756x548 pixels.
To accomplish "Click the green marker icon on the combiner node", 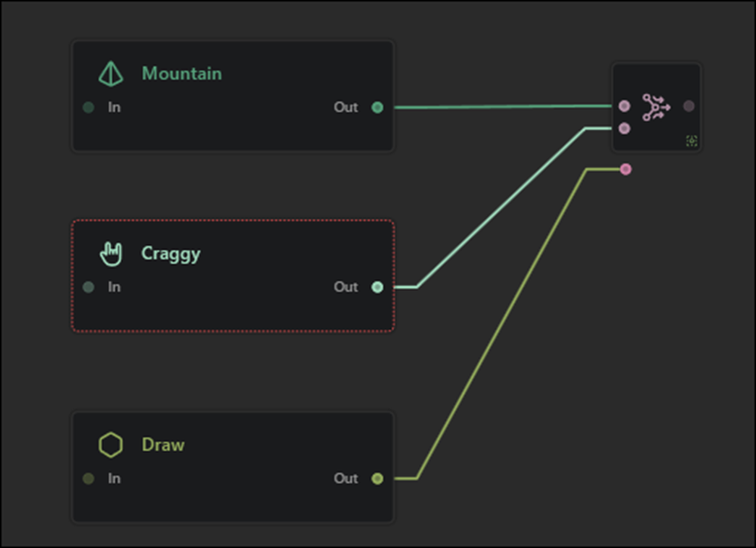I will (692, 141).
